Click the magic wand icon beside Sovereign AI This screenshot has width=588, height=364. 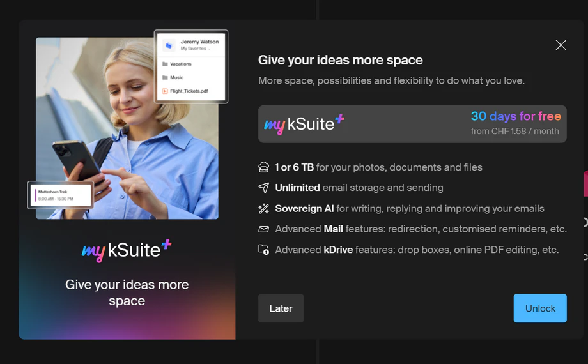[263, 208]
